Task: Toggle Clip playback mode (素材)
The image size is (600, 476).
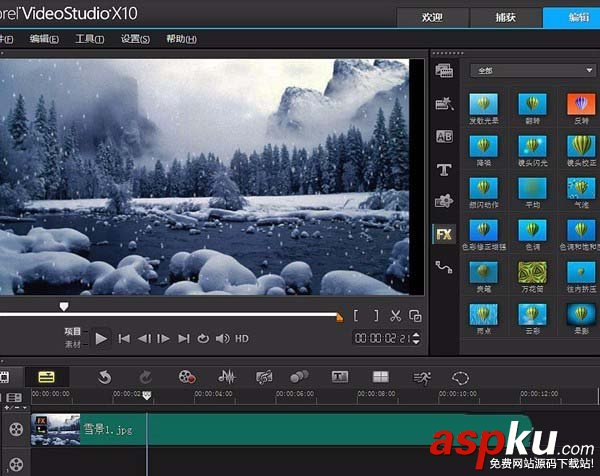Action: coord(73,344)
